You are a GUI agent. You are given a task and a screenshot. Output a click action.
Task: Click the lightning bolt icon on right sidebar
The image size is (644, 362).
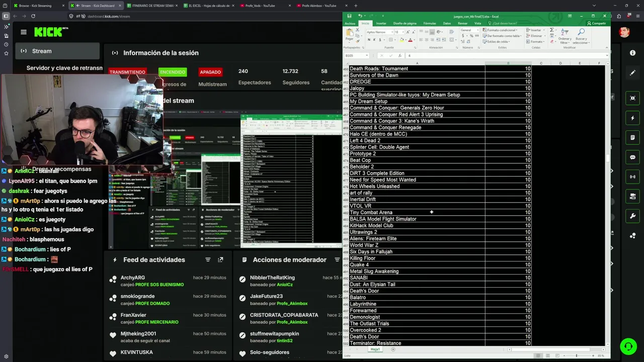(x=632, y=118)
